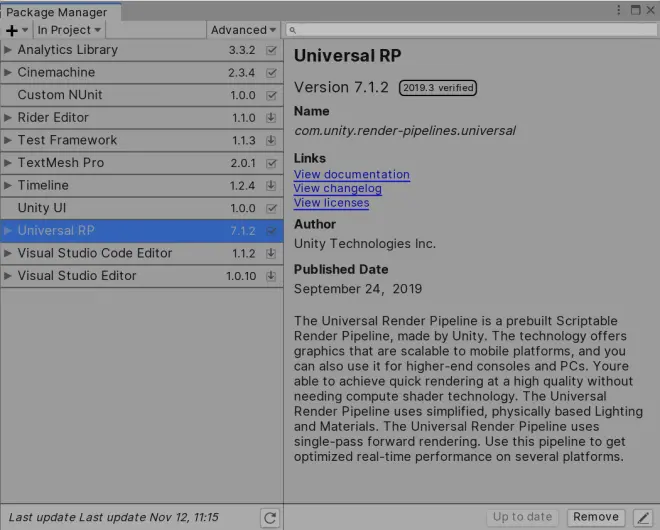Select the Unity UI package
The width and height of the screenshot is (660, 530).
pyautogui.click(x=142, y=208)
